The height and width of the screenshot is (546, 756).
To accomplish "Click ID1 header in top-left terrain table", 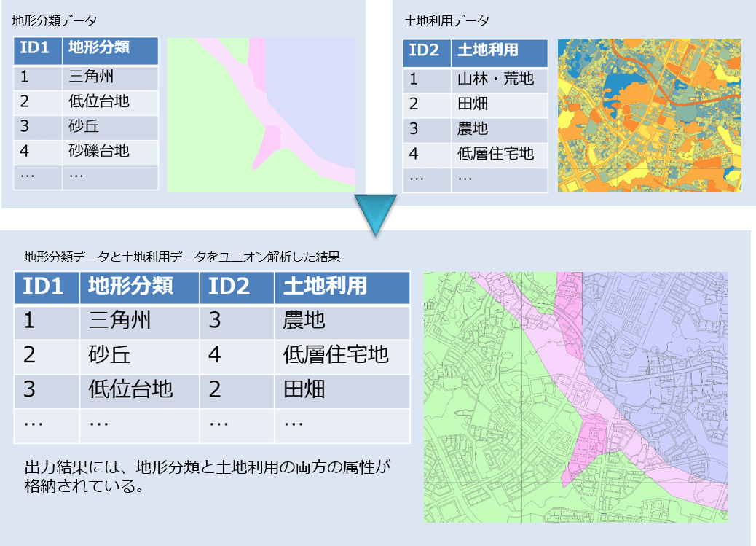I will pyautogui.click(x=36, y=49).
